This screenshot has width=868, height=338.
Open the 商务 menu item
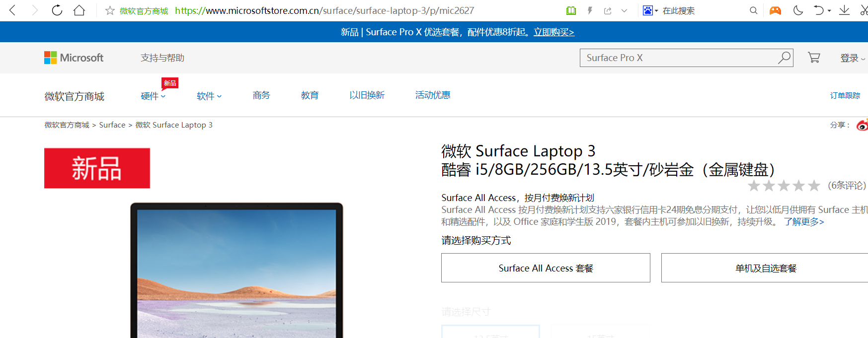[261, 95]
